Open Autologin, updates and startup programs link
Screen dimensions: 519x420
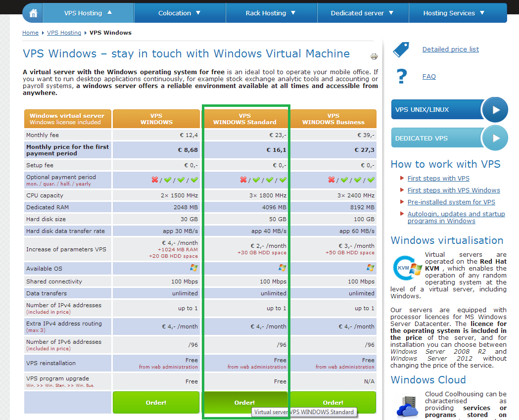click(x=456, y=218)
